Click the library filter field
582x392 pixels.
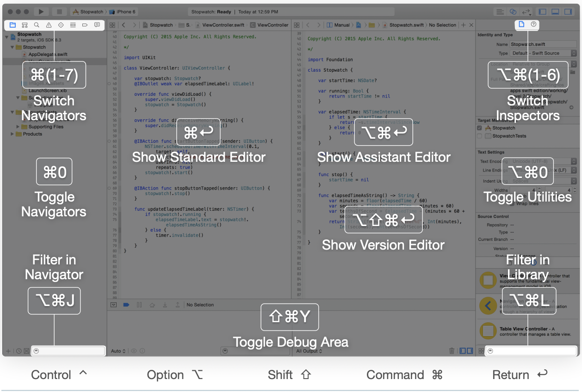coord(532,351)
